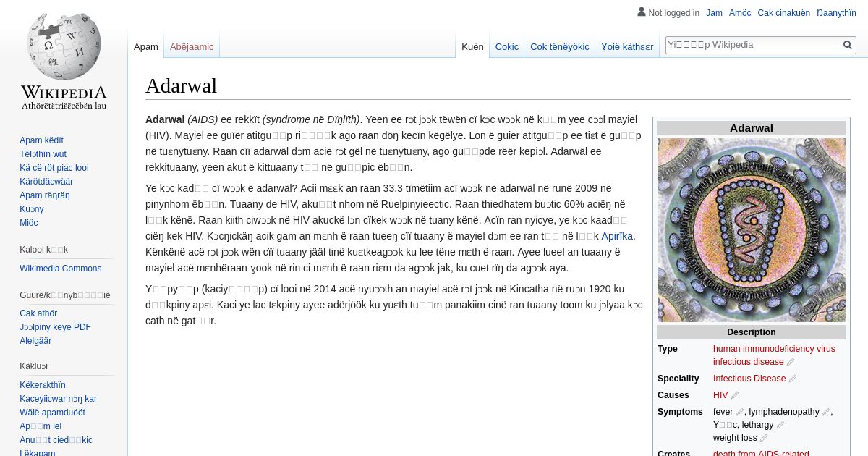Screen dimensions: 868x456
Task: Open the Wälë apamduööt link
Action: tap(52, 413)
